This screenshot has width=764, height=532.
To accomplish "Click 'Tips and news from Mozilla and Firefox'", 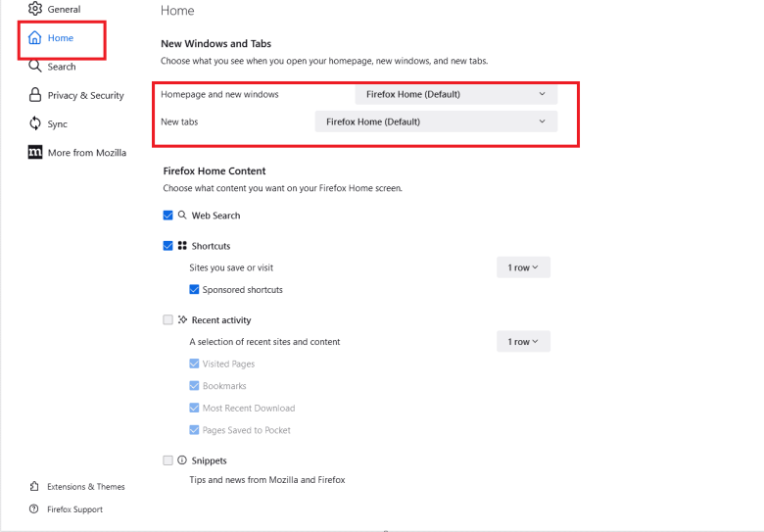I will [x=267, y=479].
